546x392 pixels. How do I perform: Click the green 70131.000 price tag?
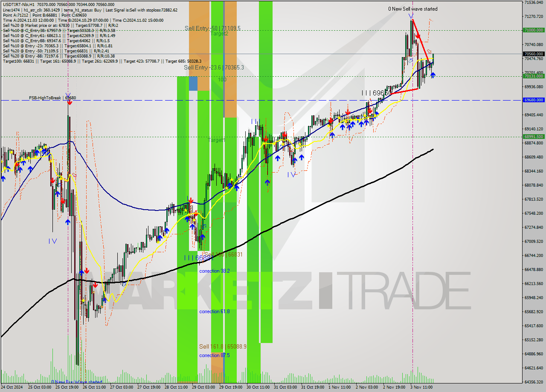point(533,76)
